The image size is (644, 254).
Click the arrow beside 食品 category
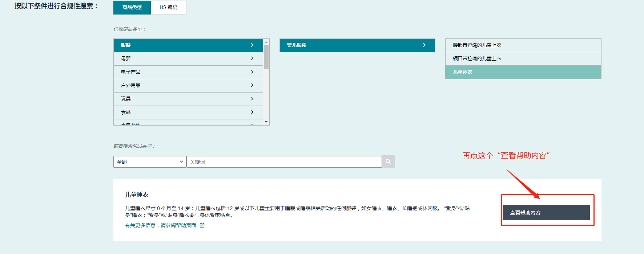pos(252,112)
